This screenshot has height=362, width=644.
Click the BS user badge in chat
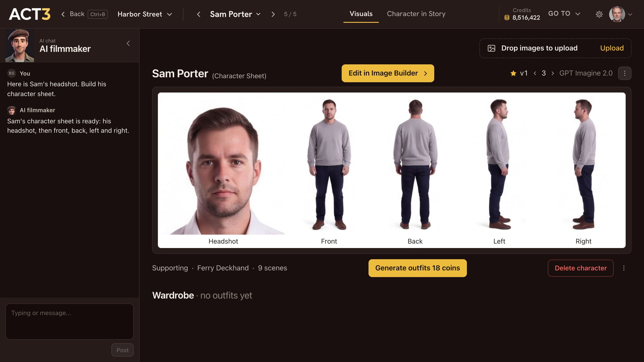pyautogui.click(x=12, y=73)
